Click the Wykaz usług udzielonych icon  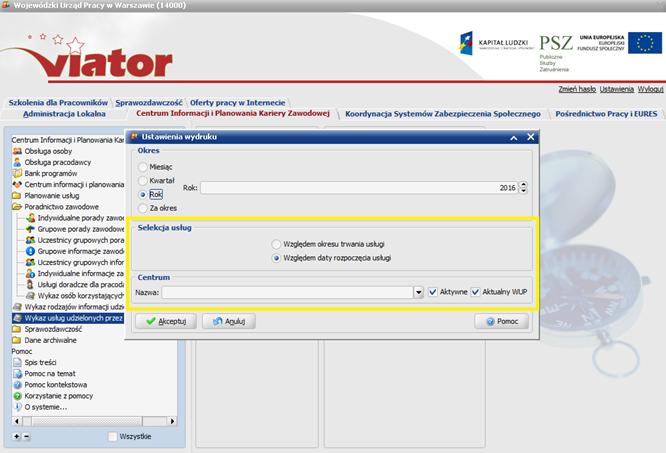tap(17, 318)
